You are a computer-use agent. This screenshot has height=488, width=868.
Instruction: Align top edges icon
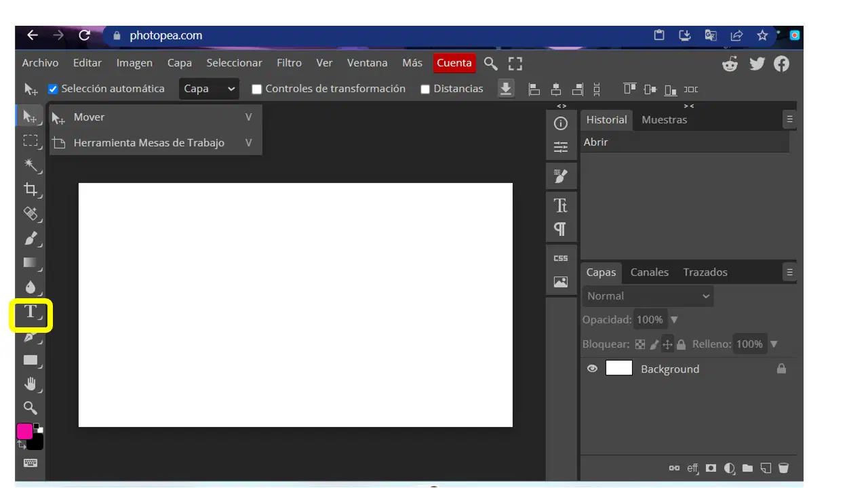[x=630, y=89]
